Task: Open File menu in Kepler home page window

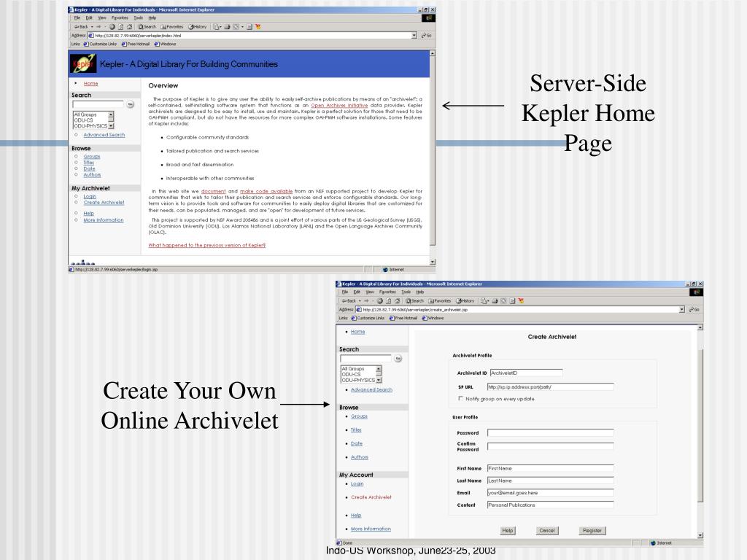Action: click(x=77, y=18)
